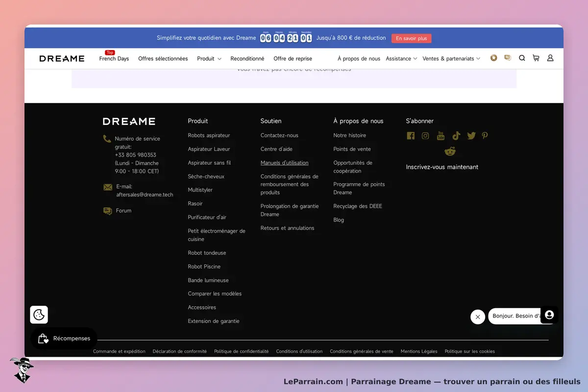The height and width of the screenshot is (392, 588).
Task: Open the Centre d'aide link
Action: pos(276,149)
